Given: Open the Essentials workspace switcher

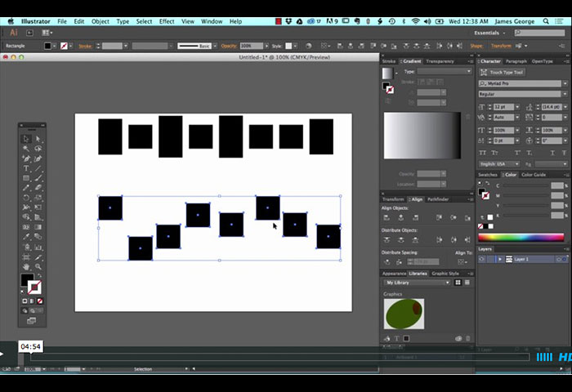Looking at the screenshot, I should tap(489, 33).
